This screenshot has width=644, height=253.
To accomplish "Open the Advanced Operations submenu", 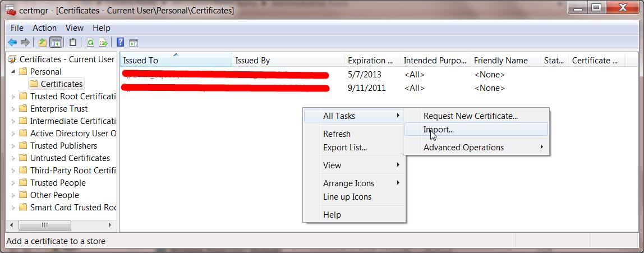I will pos(463,148).
